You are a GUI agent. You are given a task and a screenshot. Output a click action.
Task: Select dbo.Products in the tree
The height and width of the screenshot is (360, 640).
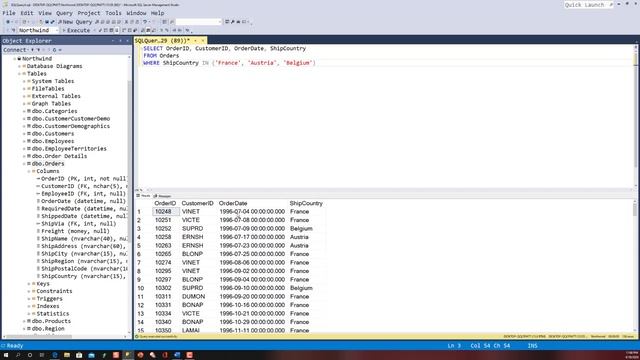(51, 321)
